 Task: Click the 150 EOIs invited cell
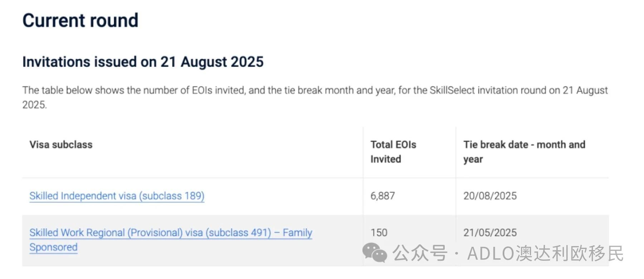379,233
